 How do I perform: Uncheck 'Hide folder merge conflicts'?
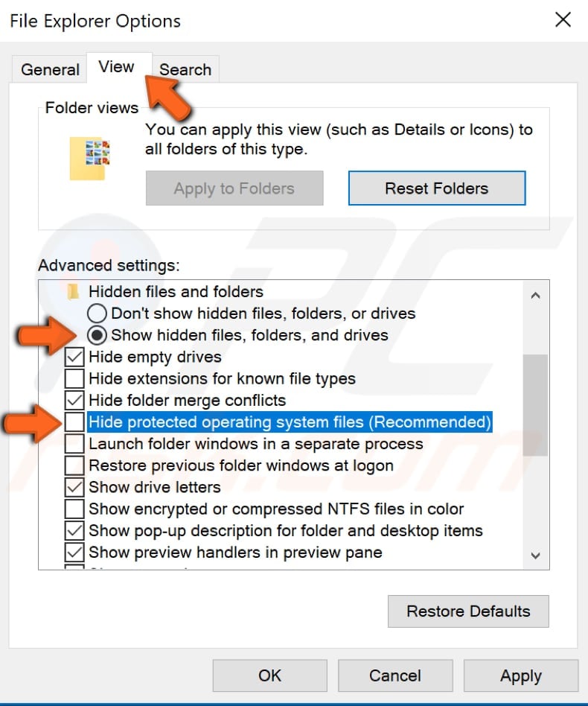[75, 400]
